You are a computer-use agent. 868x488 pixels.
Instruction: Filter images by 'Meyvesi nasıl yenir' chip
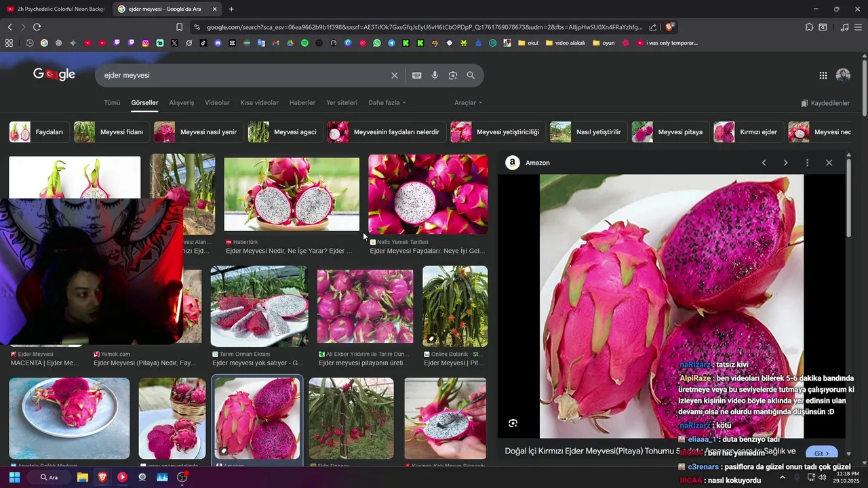pyautogui.click(x=197, y=132)
